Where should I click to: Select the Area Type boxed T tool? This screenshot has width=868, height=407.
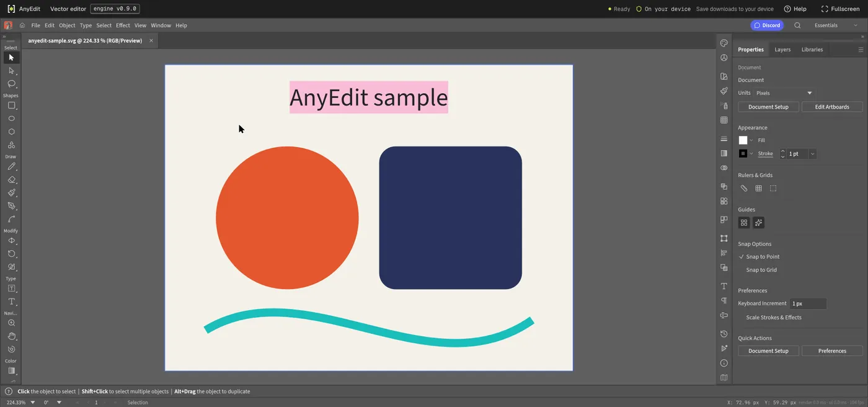tap(11, 288)
